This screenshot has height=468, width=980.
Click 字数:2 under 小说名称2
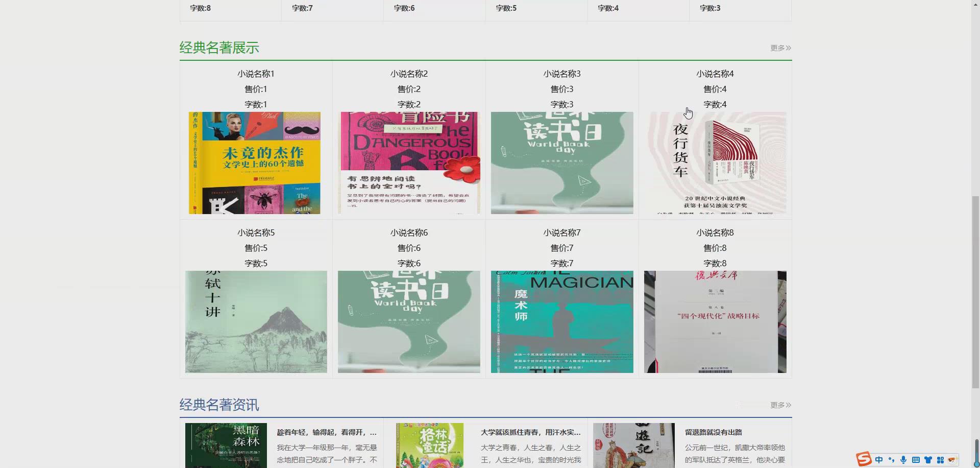click(x=409, y=105)
